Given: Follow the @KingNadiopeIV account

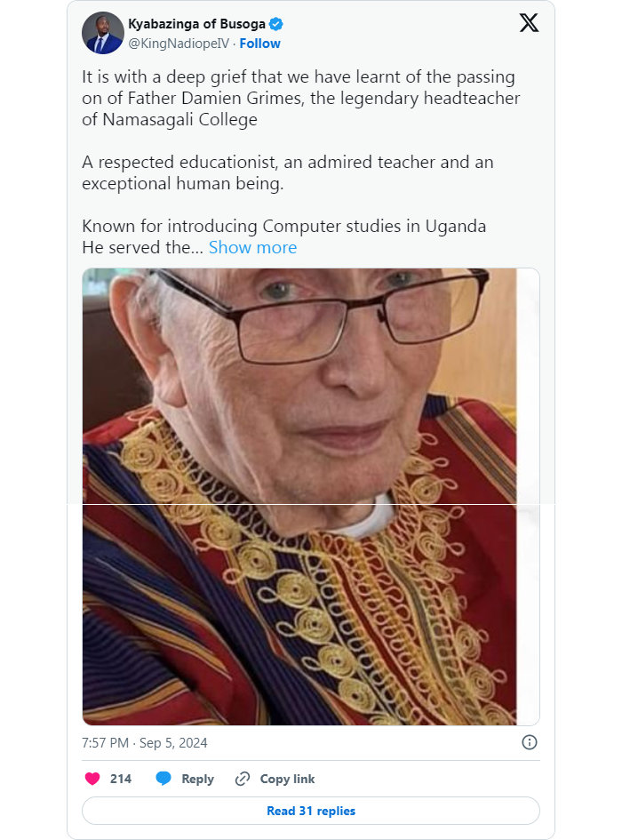Looking at the screenshot, I should (x=259, y=43).
